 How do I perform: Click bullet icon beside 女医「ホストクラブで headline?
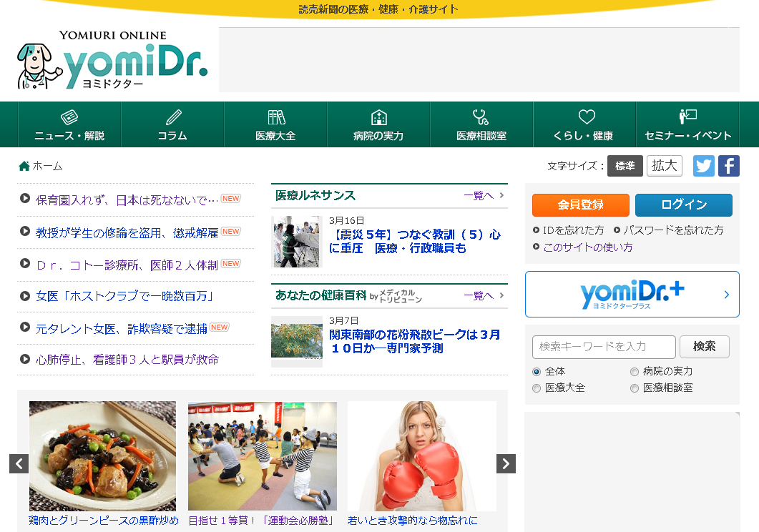coord(25,295)
